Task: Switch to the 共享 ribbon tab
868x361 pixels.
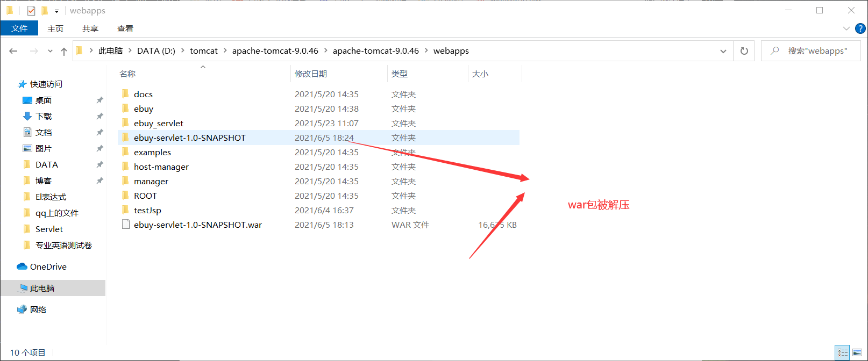Action: coord(90,28)
